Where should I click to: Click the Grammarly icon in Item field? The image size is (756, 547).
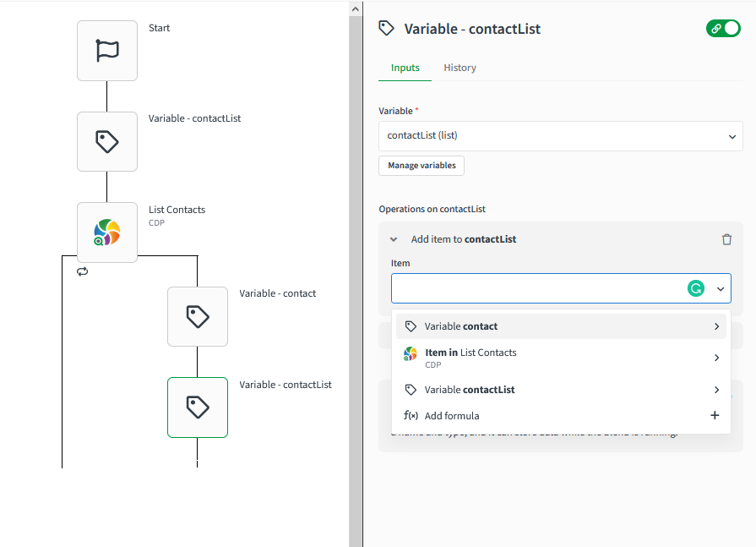tap(695, 288)
